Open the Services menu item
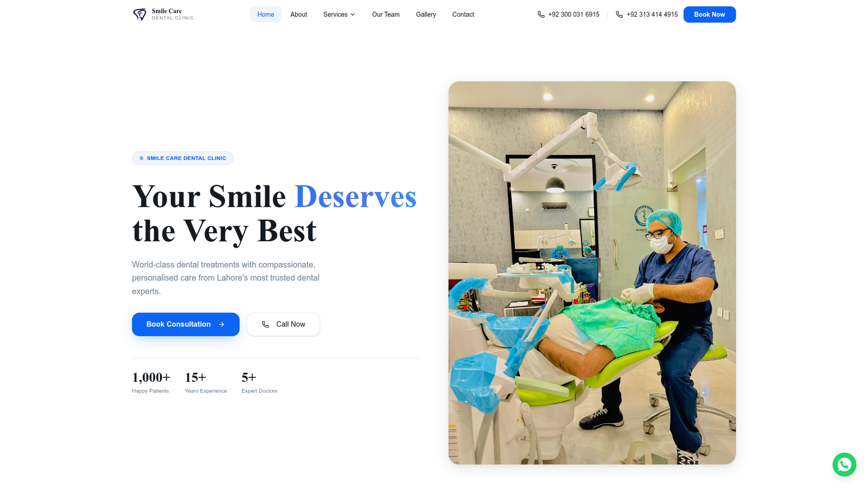 pos(339,15)
